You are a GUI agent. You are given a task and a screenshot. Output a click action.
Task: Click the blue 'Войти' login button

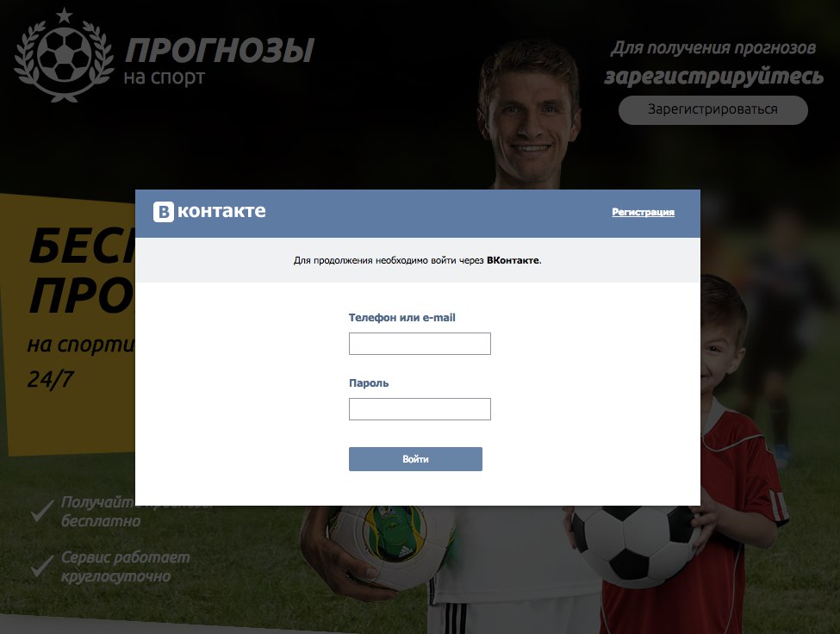pos(415,459)
